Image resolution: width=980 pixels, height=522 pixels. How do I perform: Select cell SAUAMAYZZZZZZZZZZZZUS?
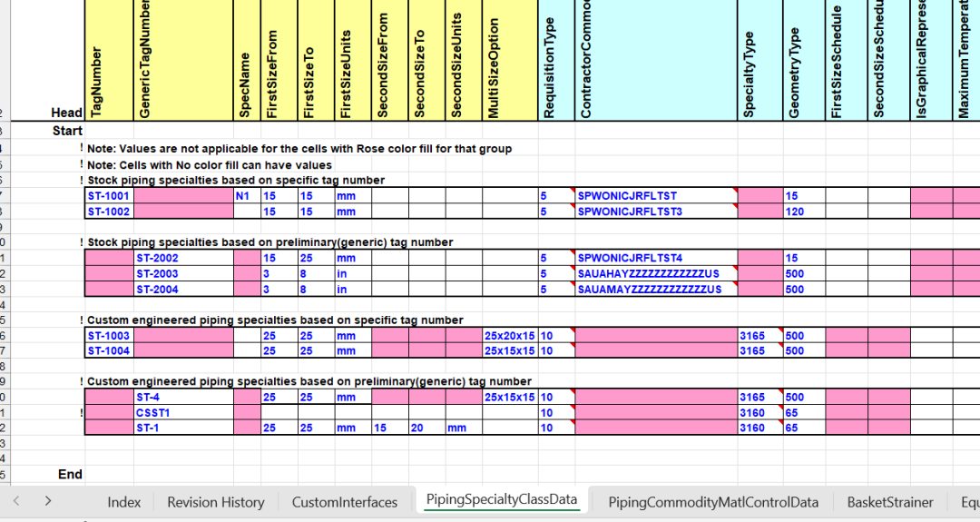tap(656, 289)
